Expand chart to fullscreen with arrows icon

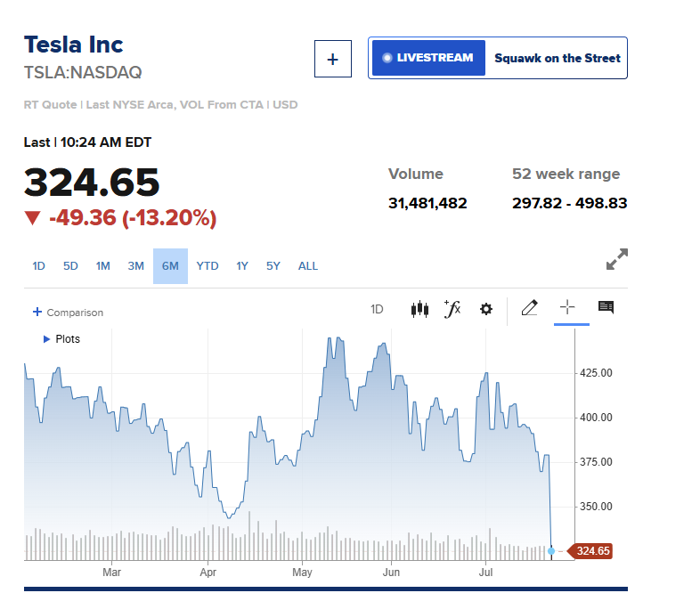pos(617,259)
